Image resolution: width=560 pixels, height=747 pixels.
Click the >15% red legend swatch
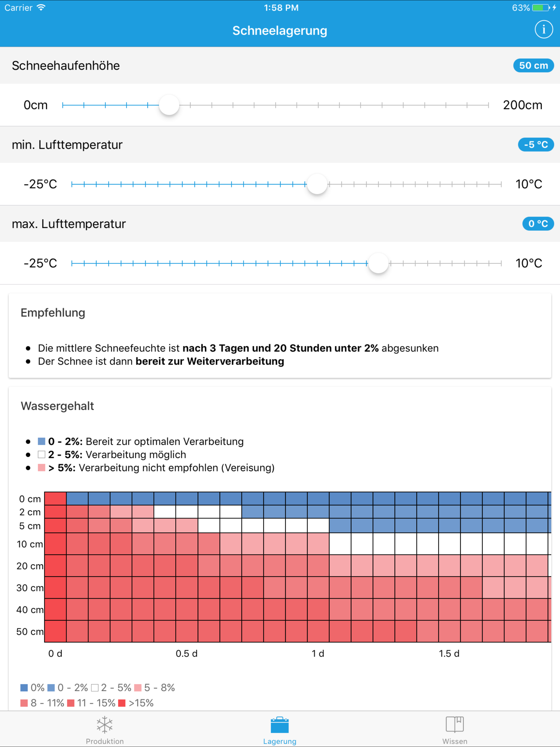pyautogui.click(x=122, y=703)
